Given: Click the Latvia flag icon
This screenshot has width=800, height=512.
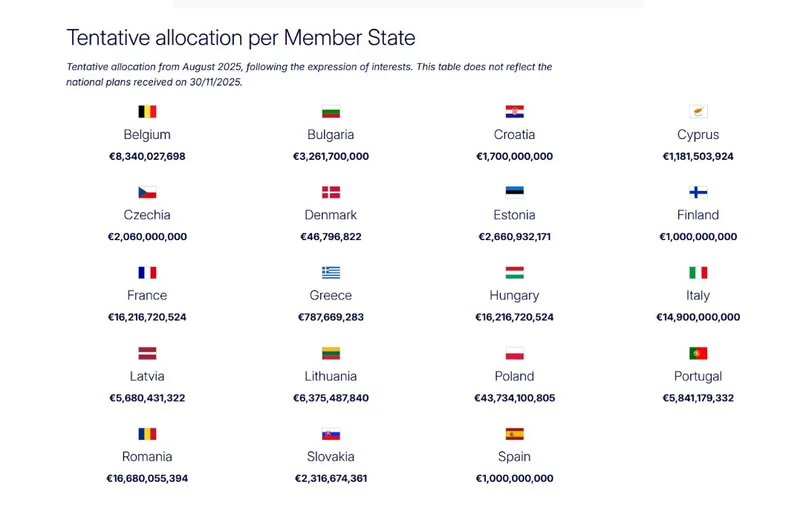Looking at the screenshot, I should pyautogui.click(x=147, y=353).
